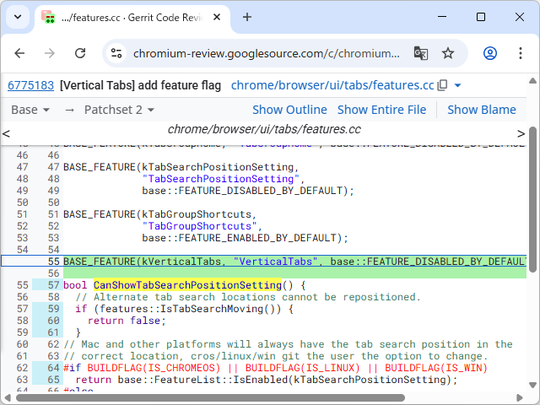The image size is (540, 405).
Task: Reload the Gerrit page
Action: click(80, 53)
